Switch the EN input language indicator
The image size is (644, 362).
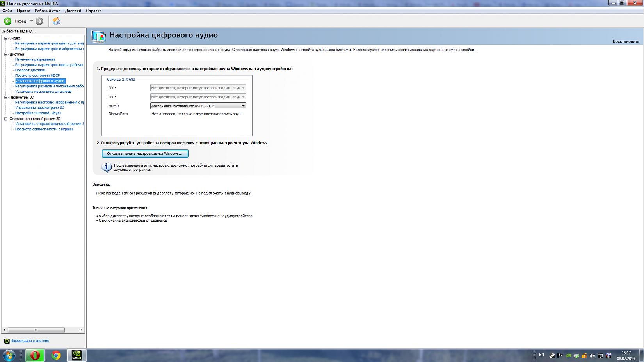(x=541, y=355)
